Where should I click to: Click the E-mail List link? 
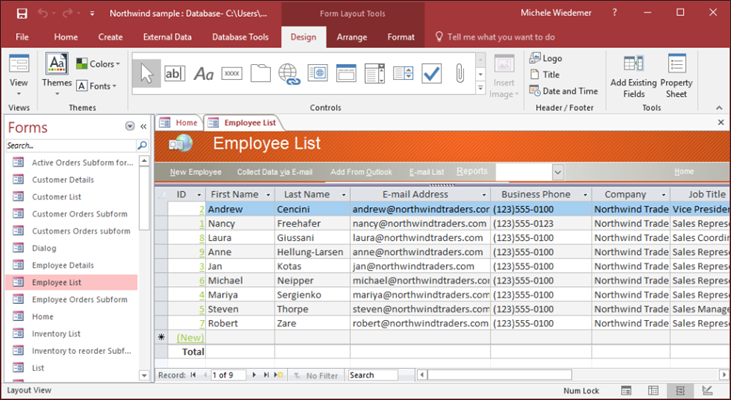427,172
